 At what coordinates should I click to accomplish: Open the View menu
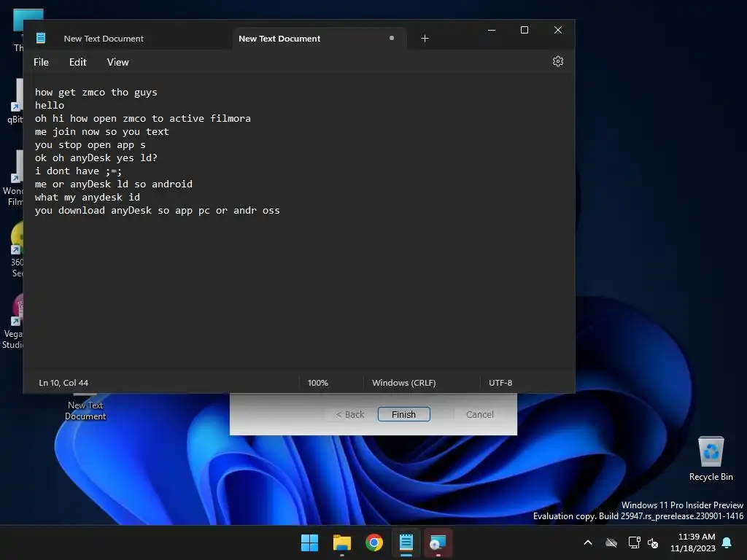pos(117,62)
